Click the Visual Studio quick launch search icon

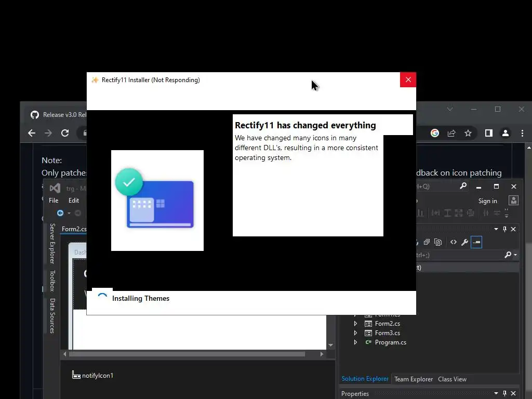click(x=463, y=186)
